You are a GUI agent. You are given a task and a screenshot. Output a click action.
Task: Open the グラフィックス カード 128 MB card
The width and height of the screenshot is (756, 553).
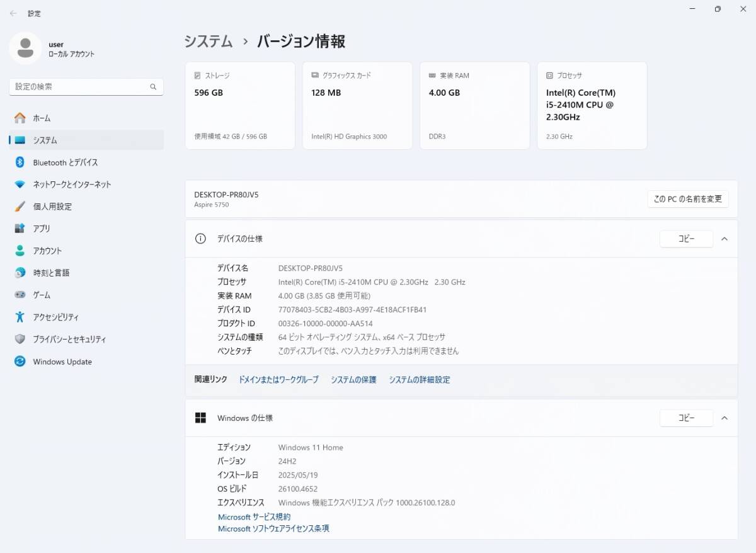pyautogui.click(x=357, y=106)
